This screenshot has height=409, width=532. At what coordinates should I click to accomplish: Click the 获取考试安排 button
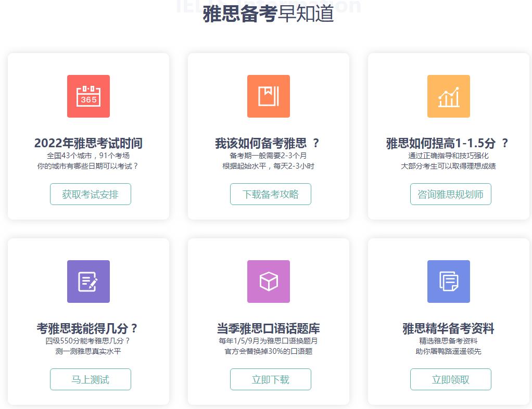point(90,194)
